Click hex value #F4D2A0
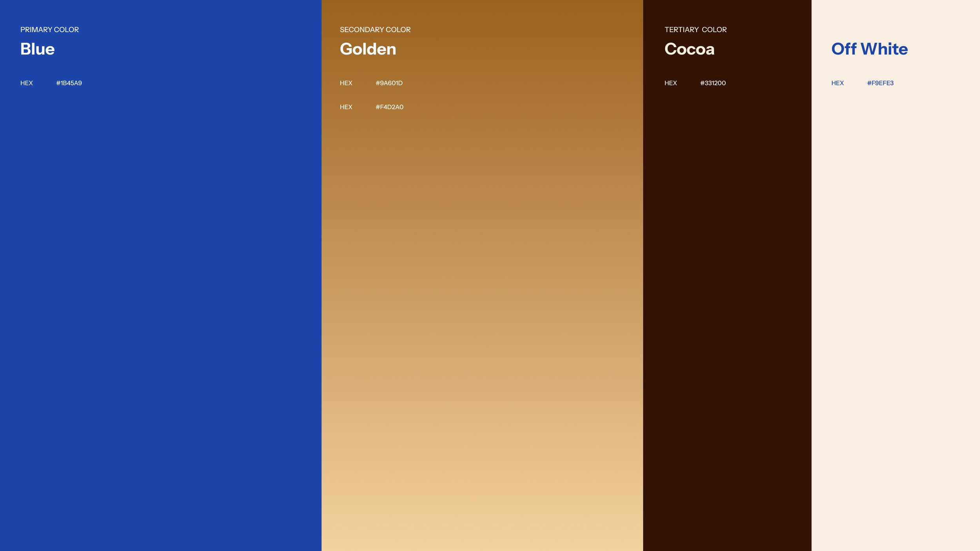Viewport: 980px width, 551px height. [x=390, y=107]
